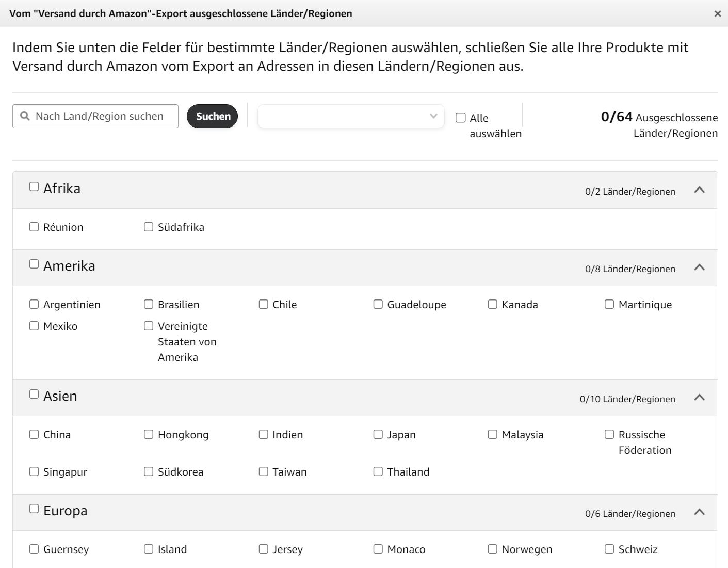This screenshot has height=568, width=728.
Task: Select the Europa group checkbox
Action: click(34, 509)
